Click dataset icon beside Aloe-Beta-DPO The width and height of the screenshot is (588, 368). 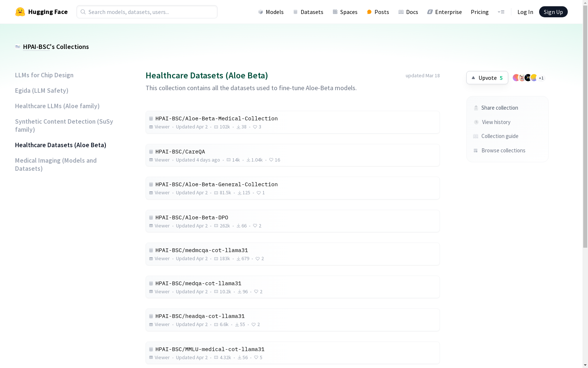(151, 217)
